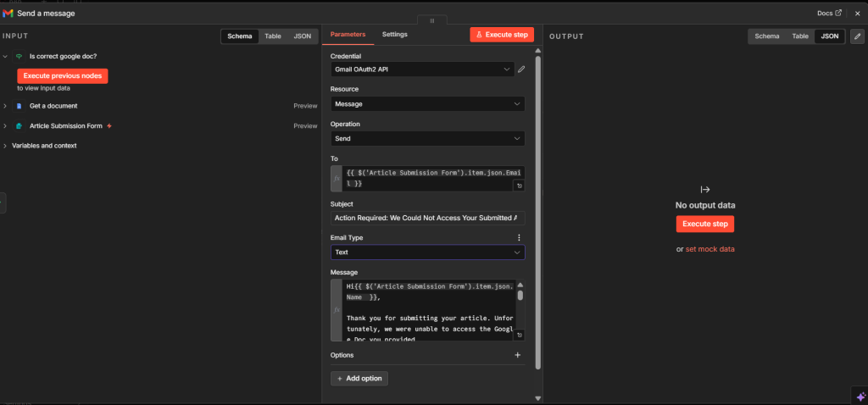Click the parameters panel scrollbar

click(x=538, y=213)
